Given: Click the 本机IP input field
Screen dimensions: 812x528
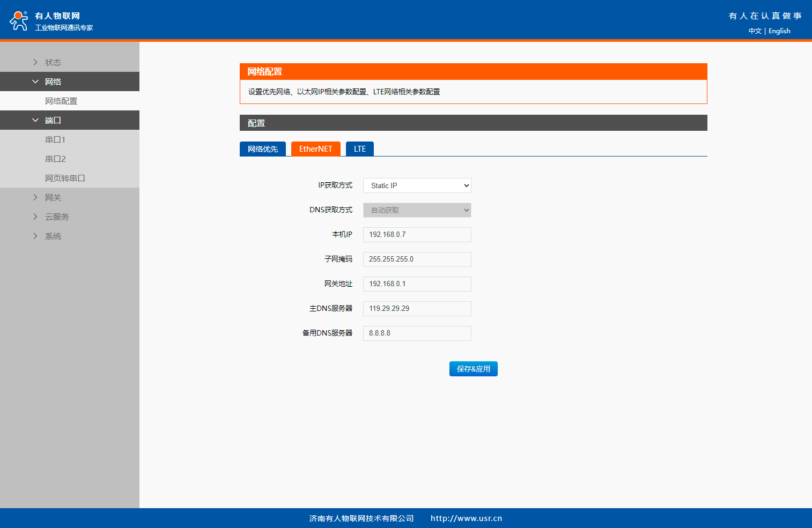Looking at the screenshot, I should tap(417, 235).
